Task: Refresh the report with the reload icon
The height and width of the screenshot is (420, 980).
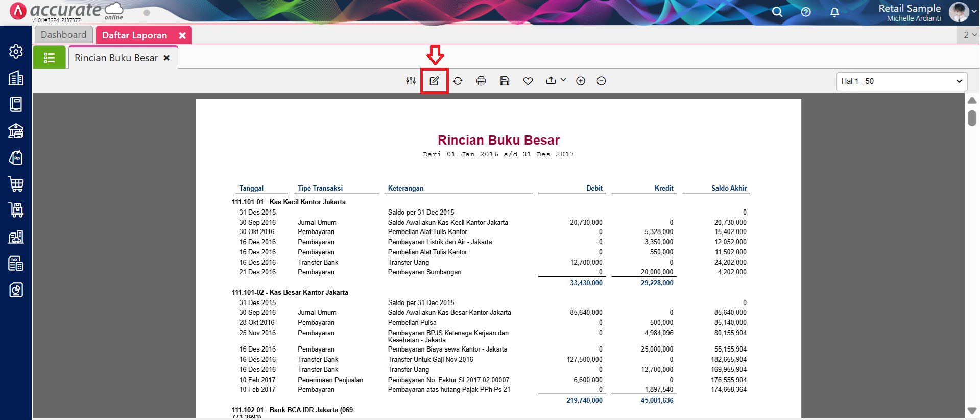Action: 458,81
